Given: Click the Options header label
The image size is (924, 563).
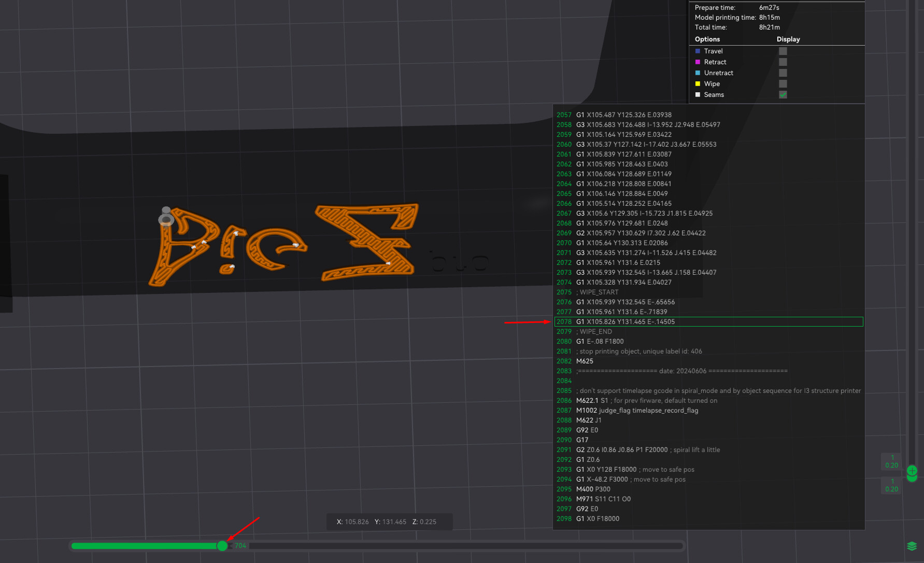Looking at the screenshot, I should (x=707, y=39).
